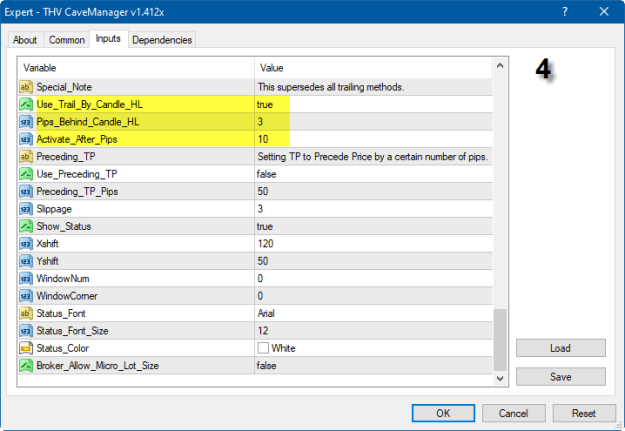This screenshot has width=625, height=431.
Task: Open the Dependencies tab
Action: (162, 40)
